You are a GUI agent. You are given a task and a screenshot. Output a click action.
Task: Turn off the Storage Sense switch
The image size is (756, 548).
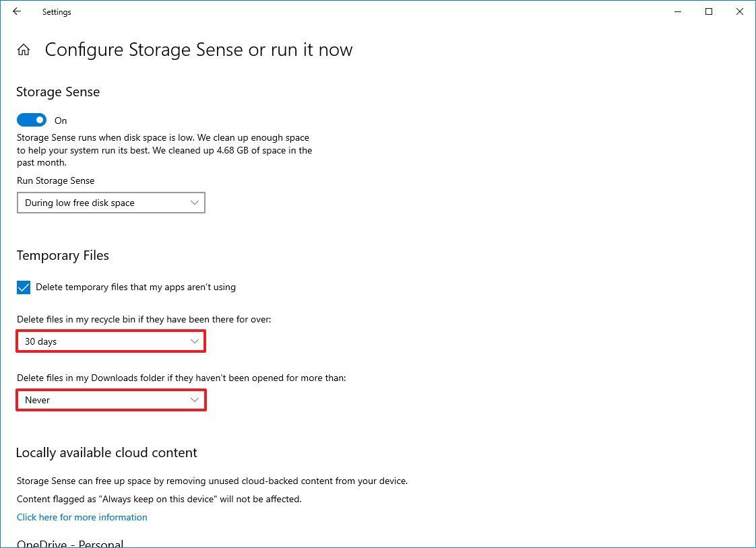[x=31, y=119]
